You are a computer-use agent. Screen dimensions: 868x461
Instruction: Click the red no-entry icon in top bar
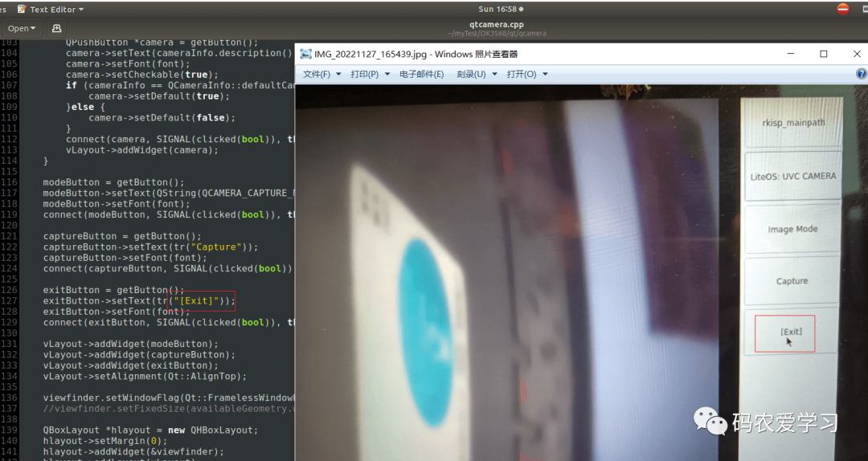point(842,9)
